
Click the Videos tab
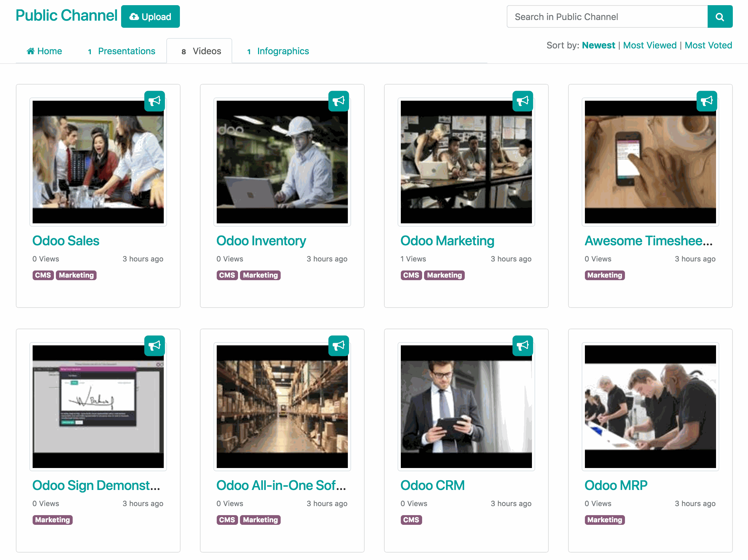[201, 51]
